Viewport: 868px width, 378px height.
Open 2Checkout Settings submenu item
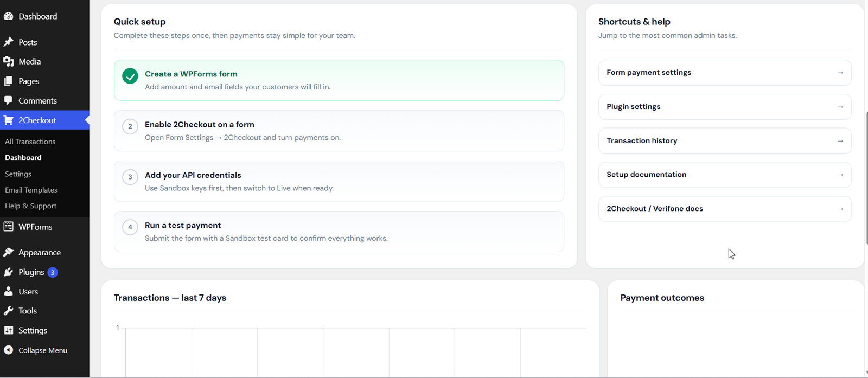click(x=18, y=174)
